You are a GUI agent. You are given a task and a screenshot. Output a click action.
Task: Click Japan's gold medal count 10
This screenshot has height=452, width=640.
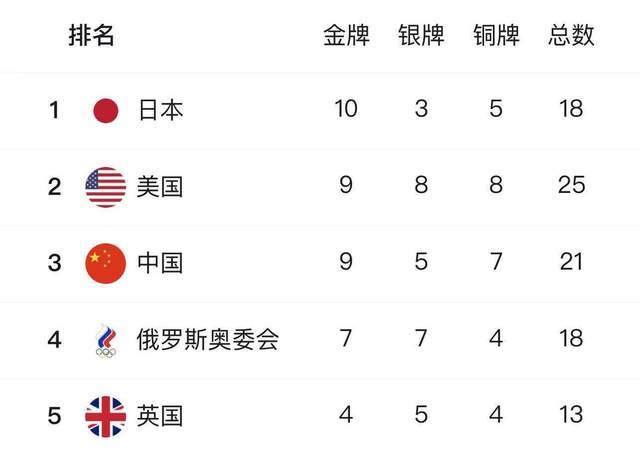coord(346,109)
